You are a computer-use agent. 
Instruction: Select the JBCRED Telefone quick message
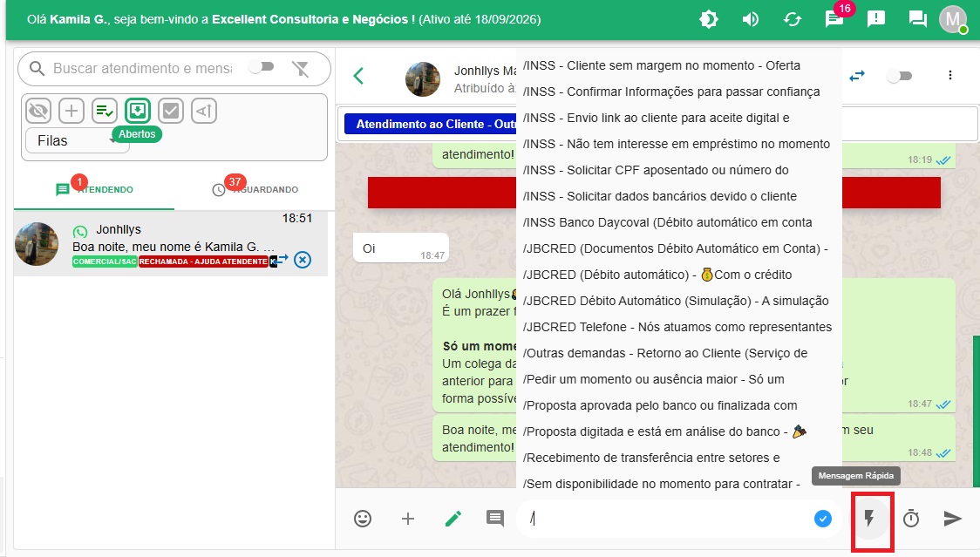[677, 327]
